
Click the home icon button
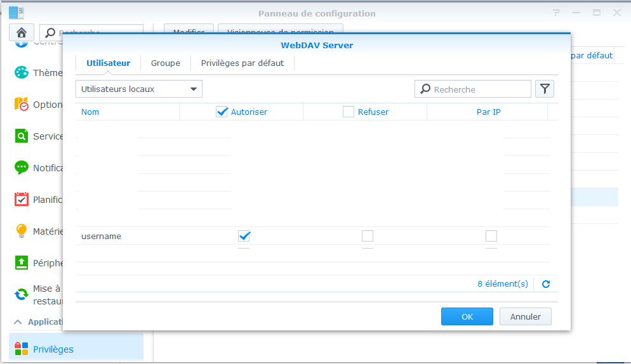[22, 32]
